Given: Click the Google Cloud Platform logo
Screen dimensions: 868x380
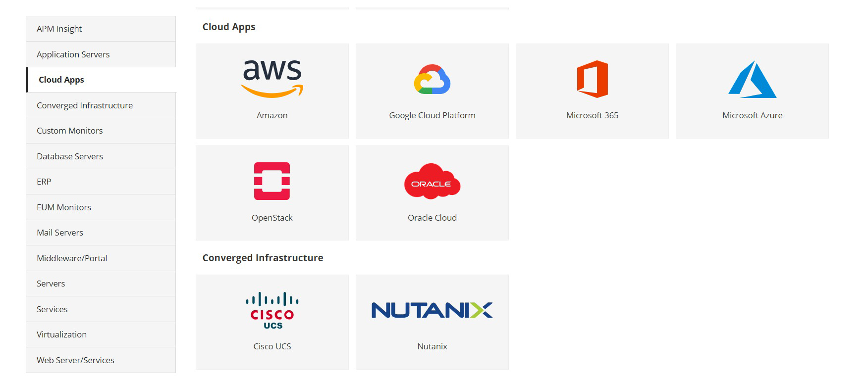Looking at the screenshot, I should [432, 79].
